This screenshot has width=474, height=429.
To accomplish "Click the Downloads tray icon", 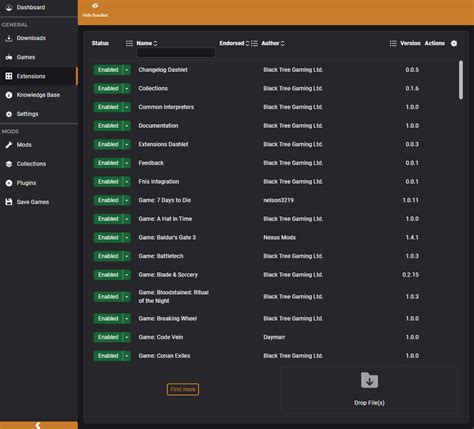I will coord(9,38).
